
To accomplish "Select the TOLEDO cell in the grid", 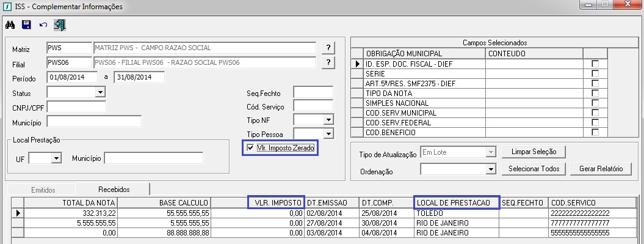I will tap(457, 213).
